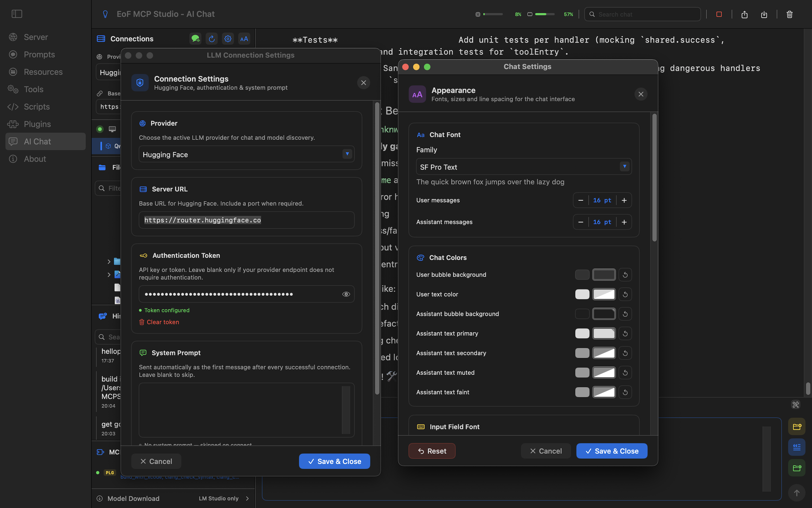This screenshot has width=812, height=508.
Task: Click the LLM Connection Settings scrollbar
Action: pos(377,249)
